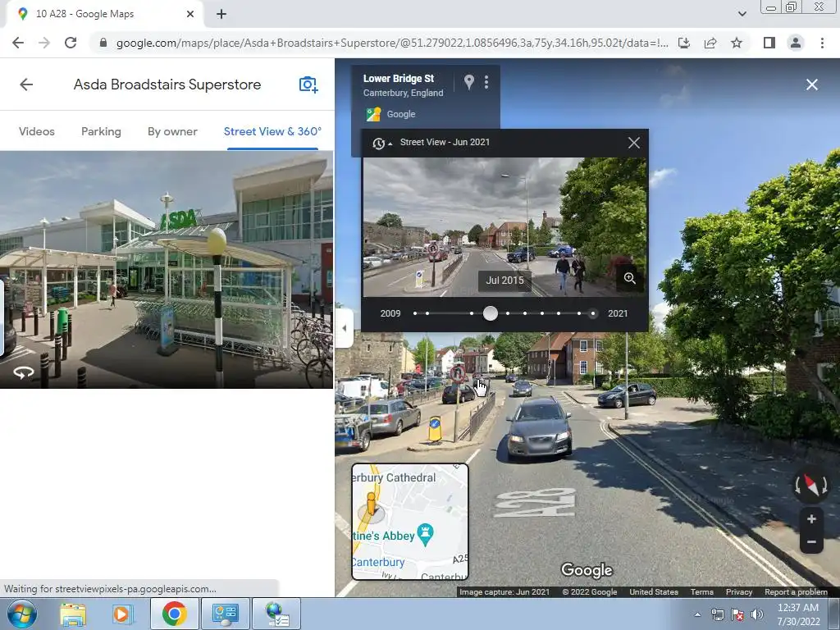This screenshot has width=840, height=630.
Task: Click the location pin icon beside Lower Bridge St
Action: 468,82
